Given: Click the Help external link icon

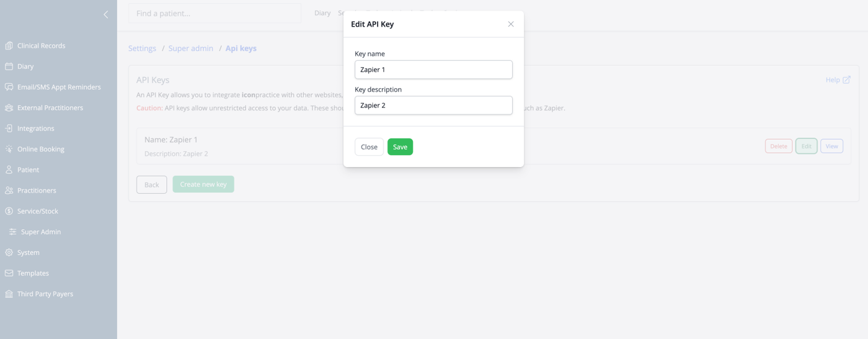Looking at the screenshot, I should click(846, 79).
